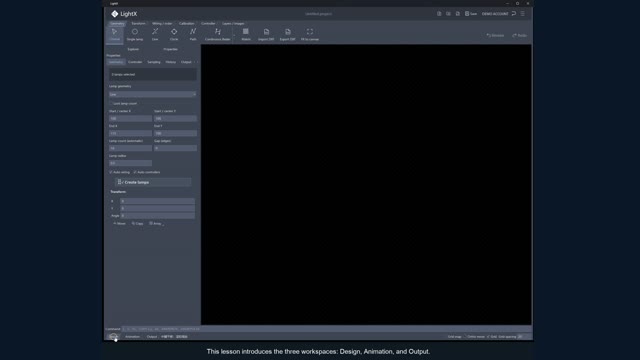Switch to the Output workspace
The height and width of the screenshot is (360, 640).
tap(152, 337)
